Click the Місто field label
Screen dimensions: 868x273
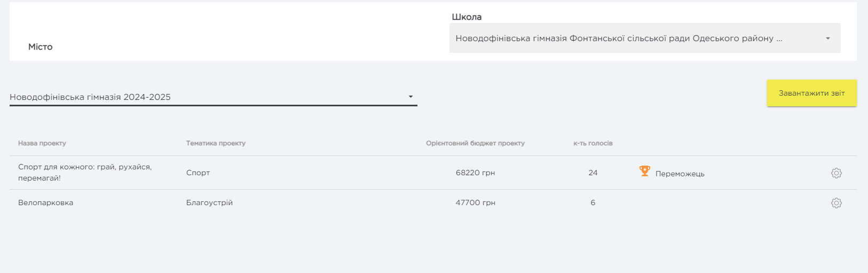tap(41, 47)
